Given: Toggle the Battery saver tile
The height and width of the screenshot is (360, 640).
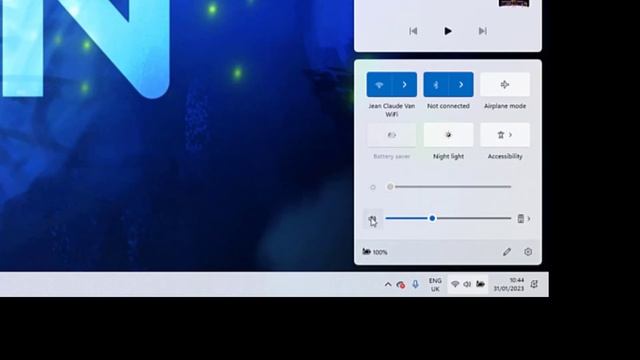Looking at the screenshot, I should coord(391,135).
